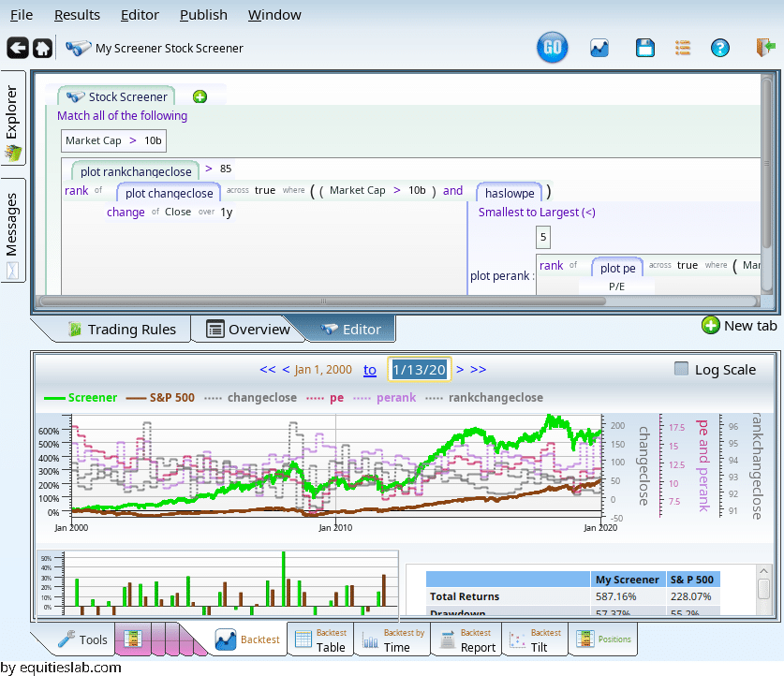Click the 'to' date range link
This screenshot has width=784, height=676.
click(x=369, y=370)
